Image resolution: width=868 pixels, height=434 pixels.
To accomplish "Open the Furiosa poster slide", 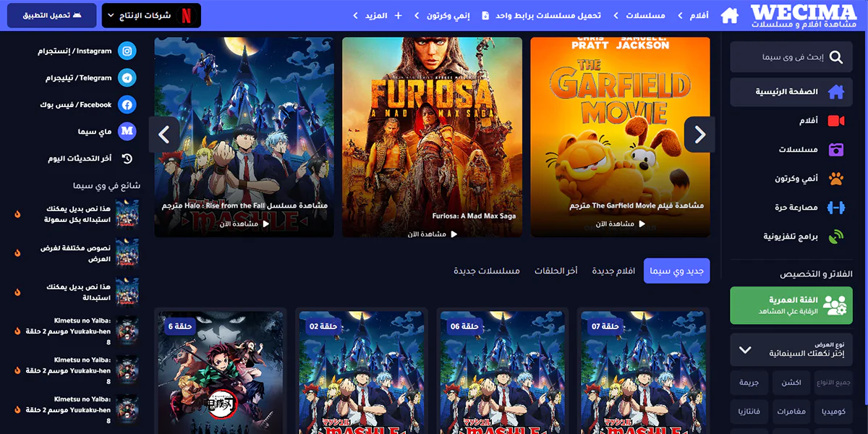I will [433, 137].
